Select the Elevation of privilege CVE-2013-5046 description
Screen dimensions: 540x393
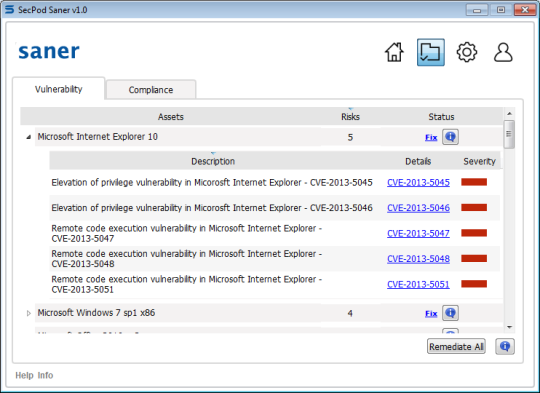(212, 208)
